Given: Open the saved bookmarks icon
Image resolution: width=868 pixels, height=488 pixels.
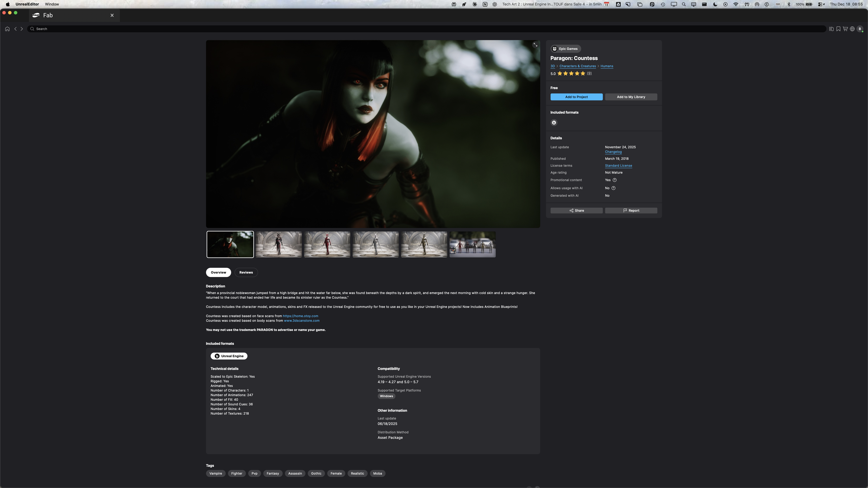Looking at the screenshot, I should click(838, 29).
